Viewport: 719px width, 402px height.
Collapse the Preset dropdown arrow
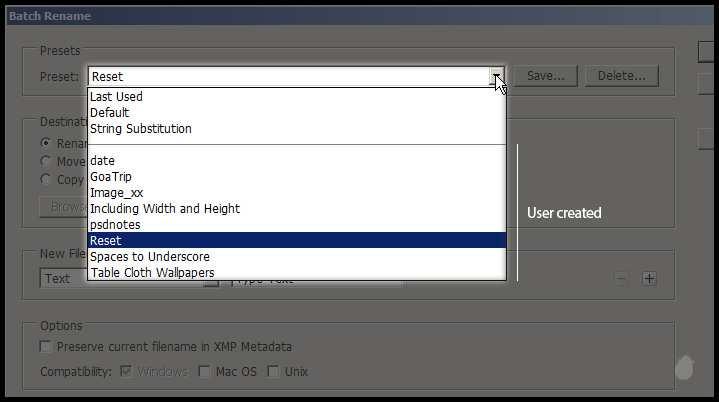point(496,76)
